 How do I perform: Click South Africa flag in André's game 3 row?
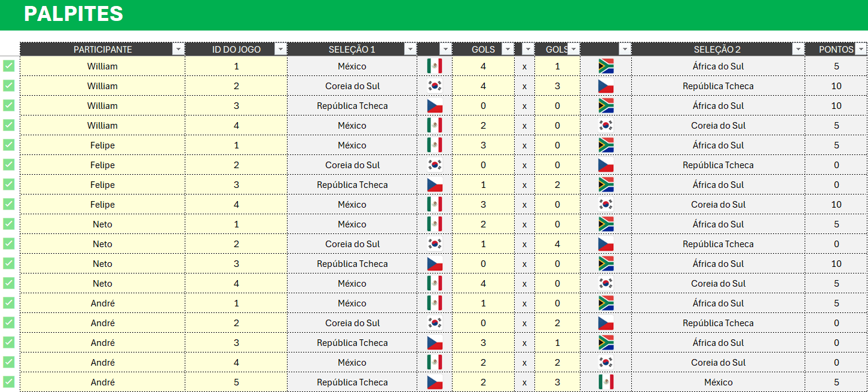606,343
